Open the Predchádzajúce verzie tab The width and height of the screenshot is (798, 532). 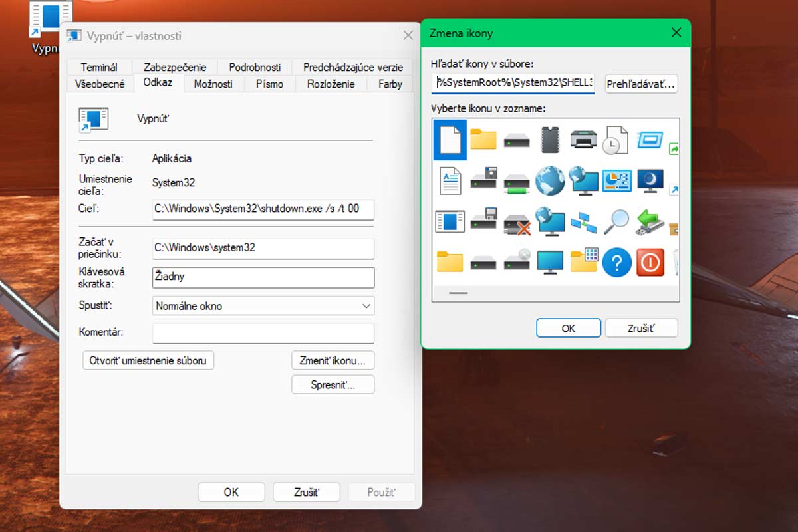353,67
